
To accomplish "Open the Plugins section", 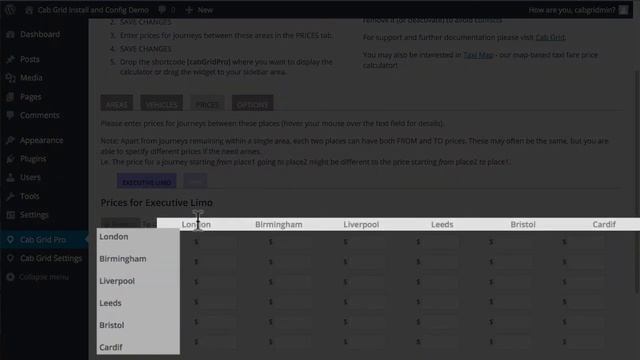I will 33,158.
